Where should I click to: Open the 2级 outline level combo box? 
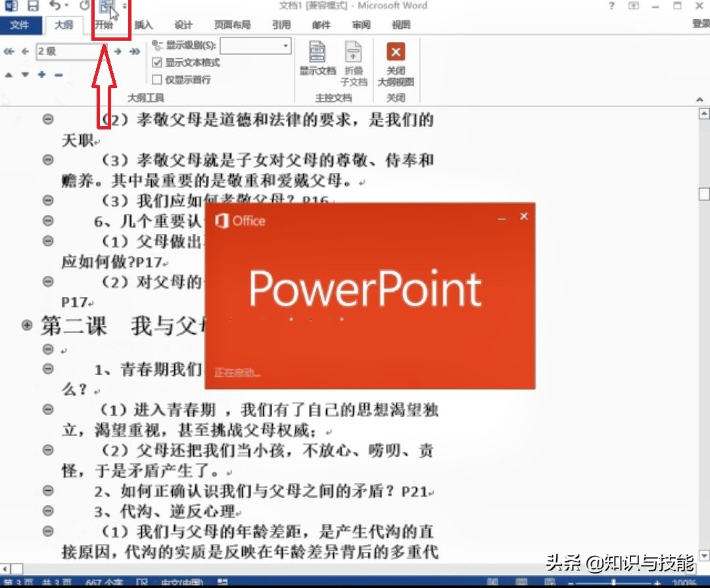click(x=72, y=51)
